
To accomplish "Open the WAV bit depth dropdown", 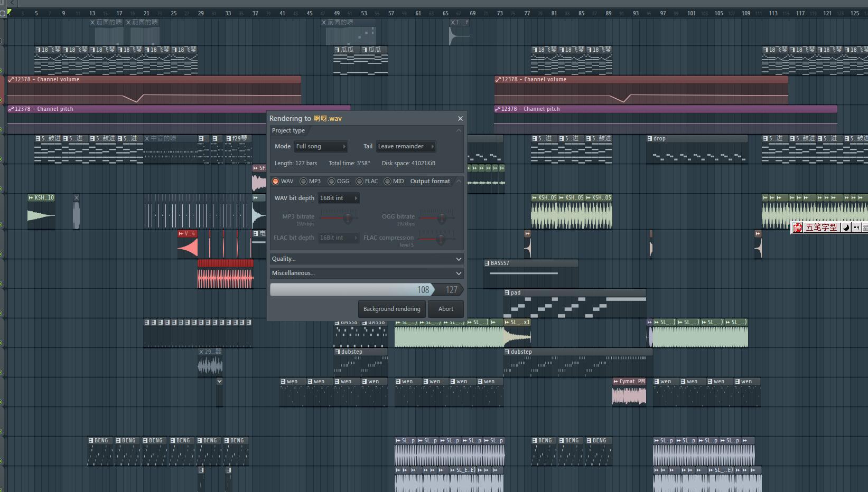I will (338, 198).
